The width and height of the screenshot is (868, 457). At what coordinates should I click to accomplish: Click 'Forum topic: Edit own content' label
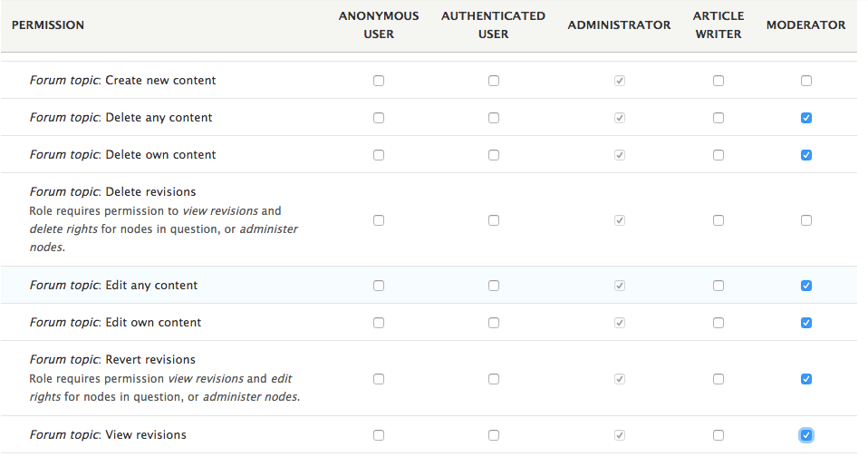[x=115, y=323]
